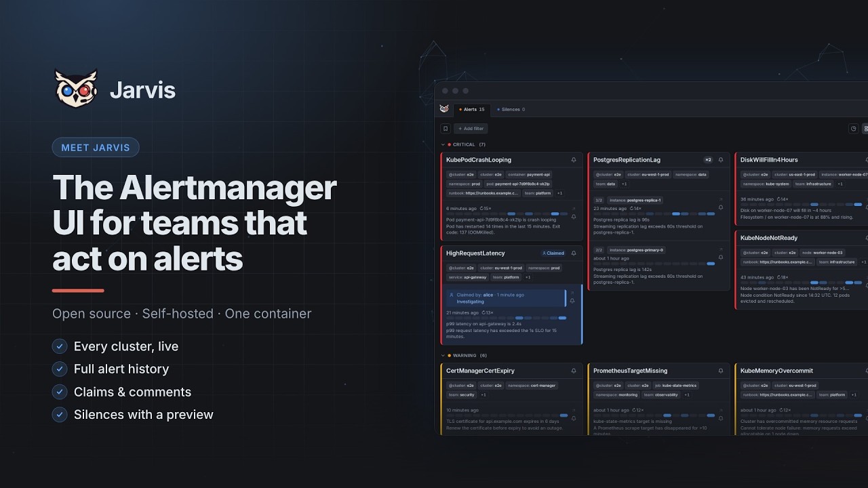Image resolution: width=868 pixels, height=488 pixels.
Task: Click the HighRequestLatency alert title
Action: [475, 253]
